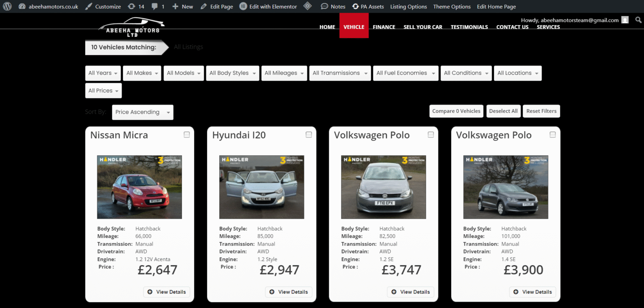Open the Hyundai I20 photo with open doors
The width and height of the screenshot is (644, 308).
(x=262, y=187)
